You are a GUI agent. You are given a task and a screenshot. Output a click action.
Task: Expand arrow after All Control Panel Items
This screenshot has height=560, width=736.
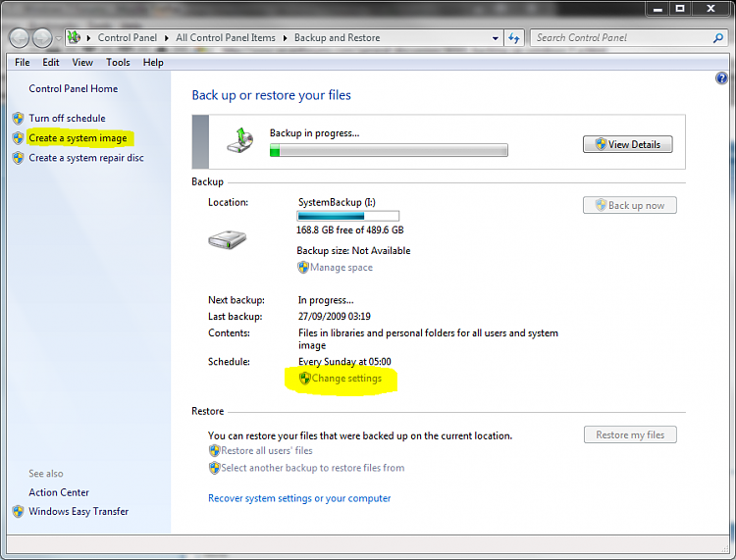pyautogui.click(x=285, y=38)
